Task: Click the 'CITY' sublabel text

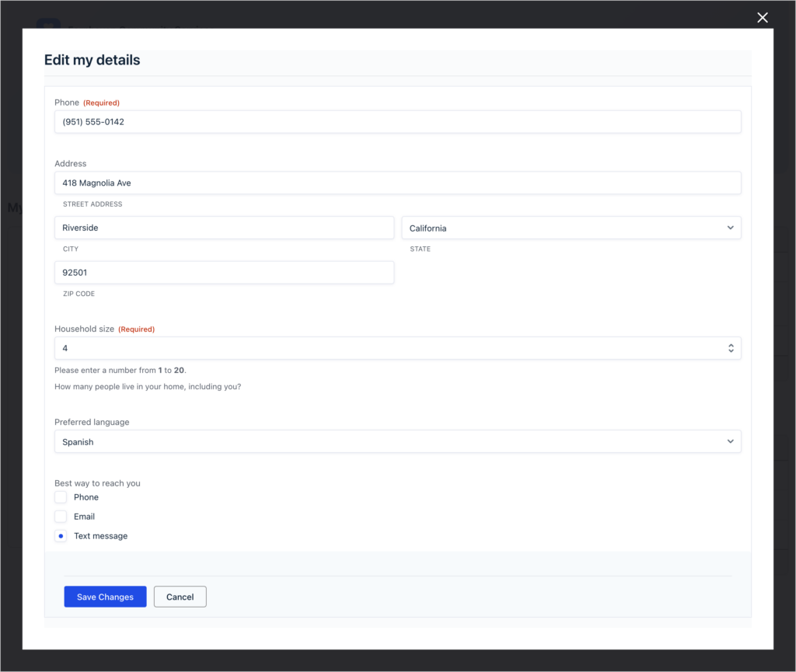Action: point(71,249)
